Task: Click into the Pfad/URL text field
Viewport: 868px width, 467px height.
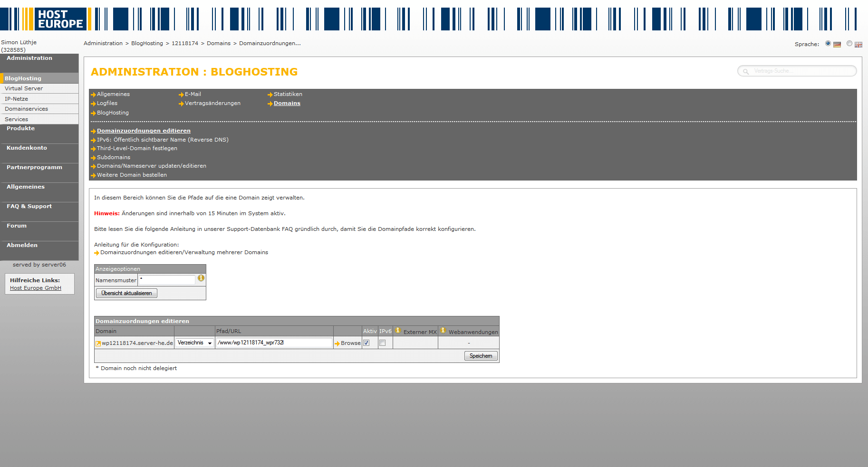Action: pyautogui.click(x=274, y=343)
